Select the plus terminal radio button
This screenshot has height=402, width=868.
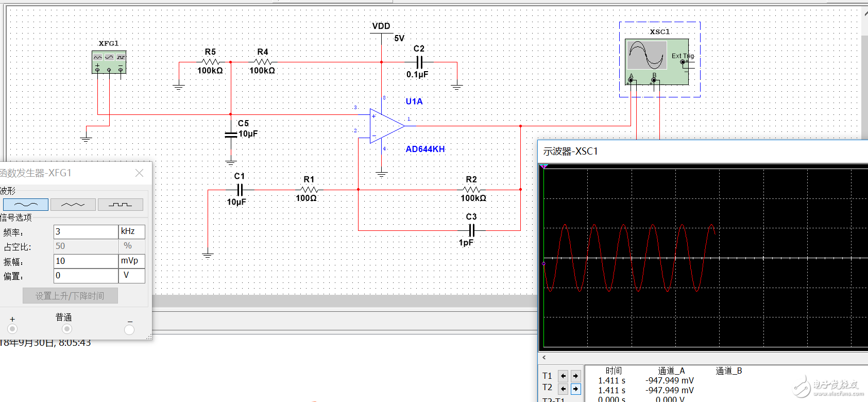pos(12,329)
